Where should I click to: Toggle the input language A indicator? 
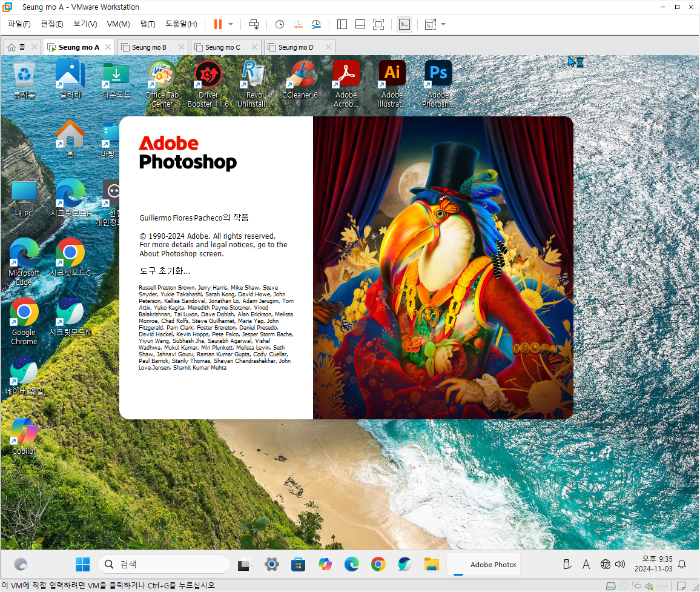click(x=586, y=564)
